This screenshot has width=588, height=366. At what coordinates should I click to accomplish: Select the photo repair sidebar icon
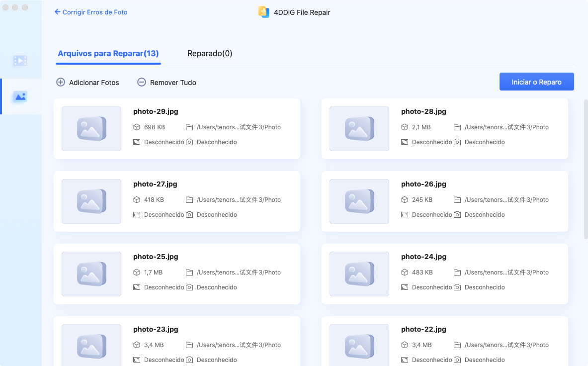click(20, 97)
